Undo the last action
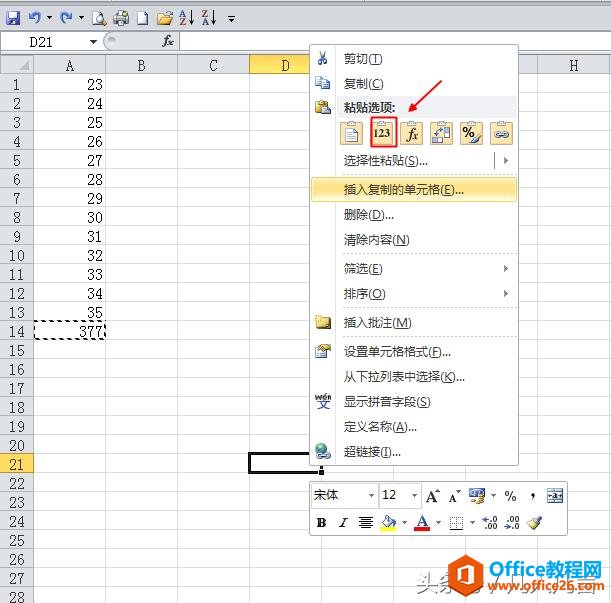 (x=35, y=18)
